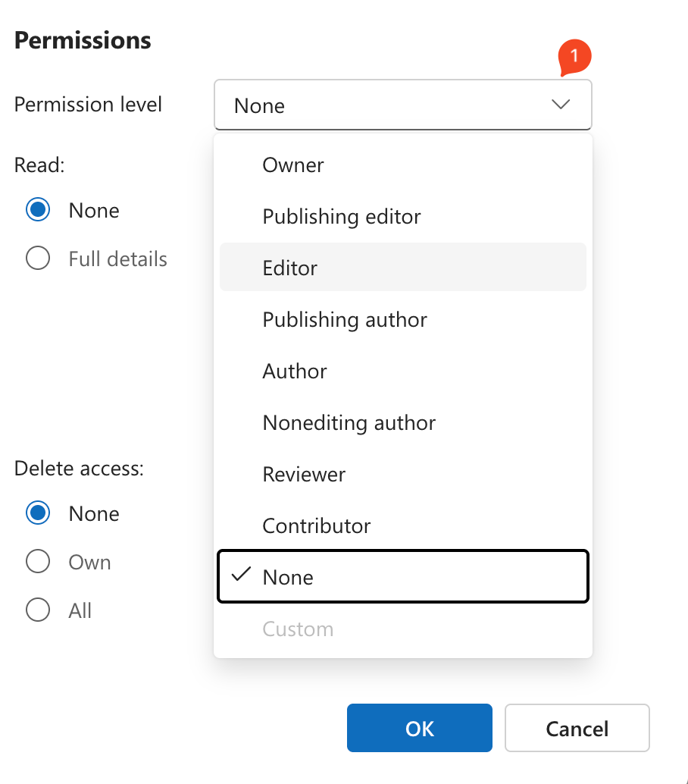
Task: Open the Permission level dropdown showing None
Action: (402, 105)
